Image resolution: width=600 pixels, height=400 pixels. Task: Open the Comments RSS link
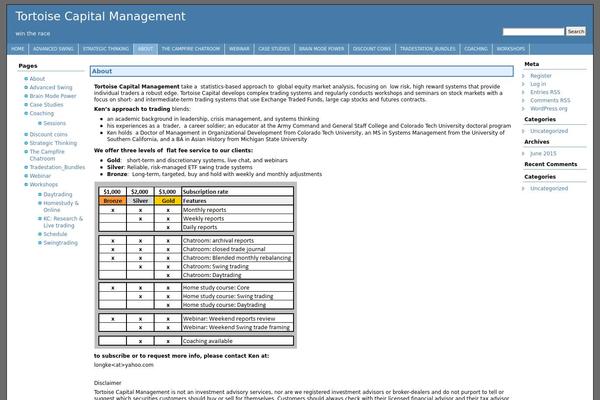pyautogui.click(x=550, y=100)
